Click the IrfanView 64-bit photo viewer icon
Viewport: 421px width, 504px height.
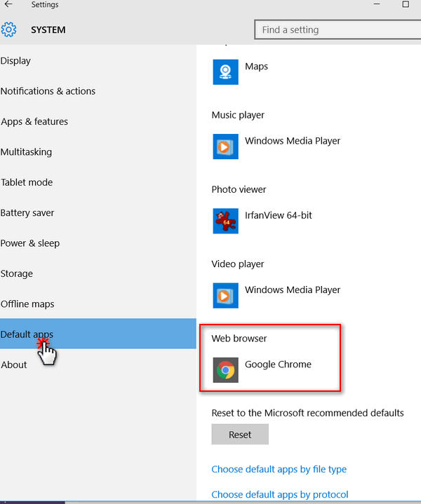click(225, 221)
